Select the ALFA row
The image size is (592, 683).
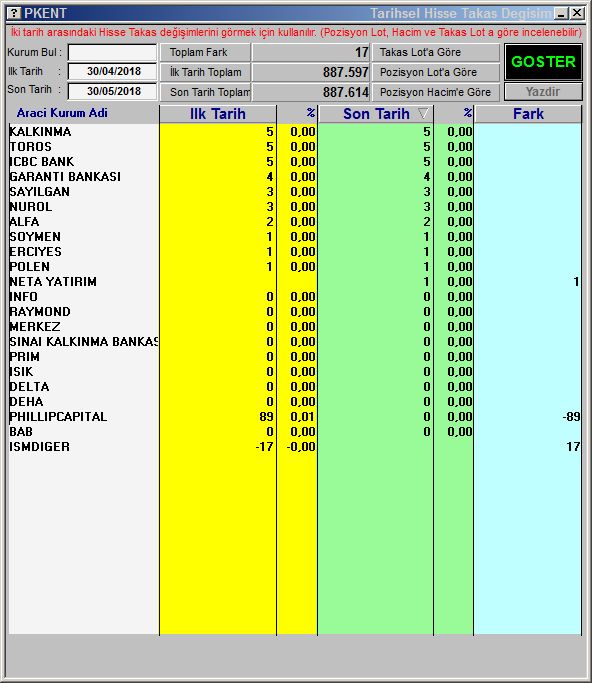click(295, 222)
